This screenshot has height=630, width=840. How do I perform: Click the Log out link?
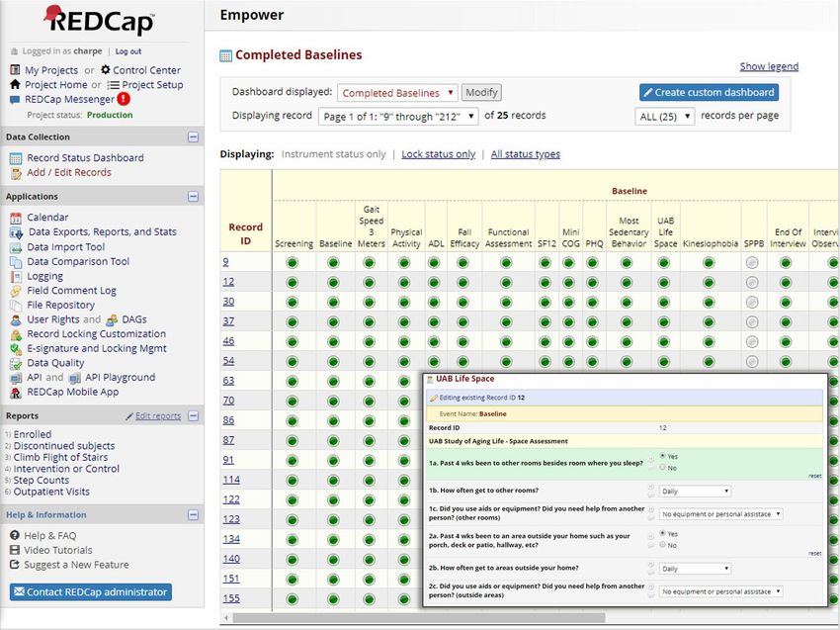(x=128, y=51)
